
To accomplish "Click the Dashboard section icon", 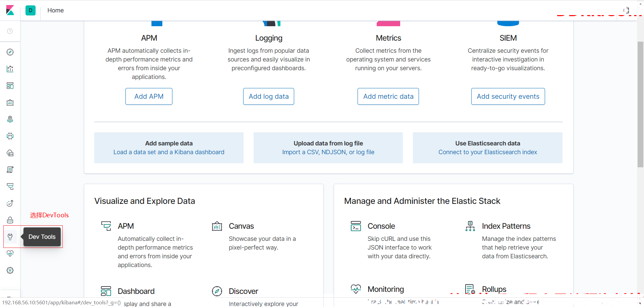I will 106,291.
